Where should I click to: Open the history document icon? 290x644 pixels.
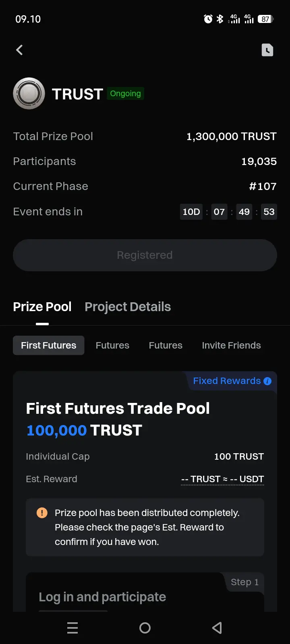pos(267,50)
